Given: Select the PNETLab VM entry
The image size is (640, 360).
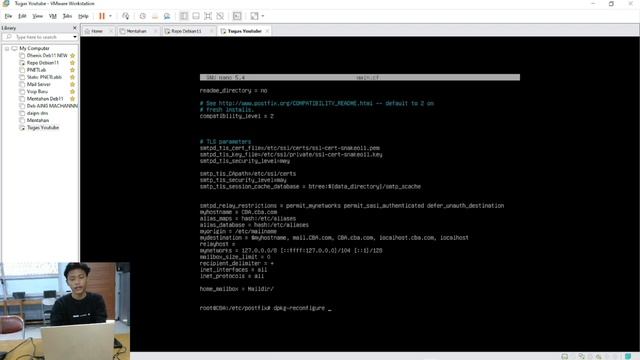Looking at the screenshot, I should 36,70.
